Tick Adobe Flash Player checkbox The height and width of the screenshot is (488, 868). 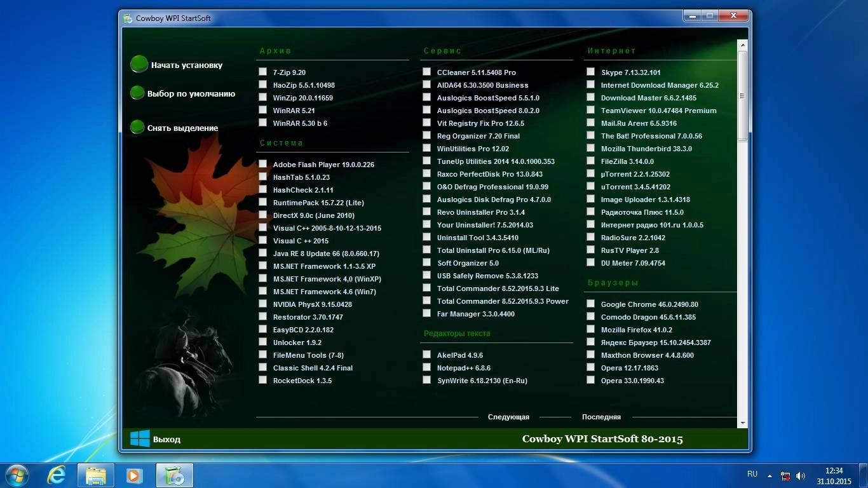[263, 164]
